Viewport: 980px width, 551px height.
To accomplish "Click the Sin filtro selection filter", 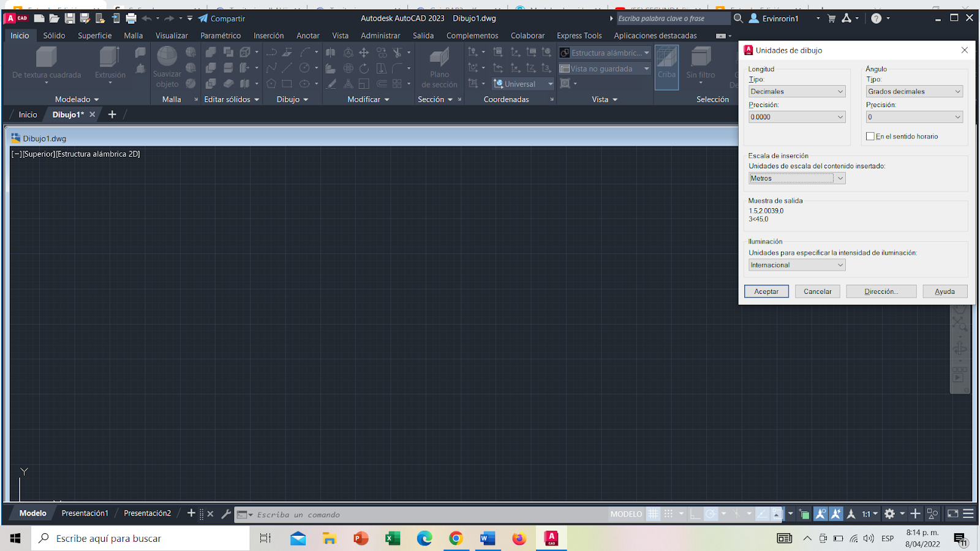I will pyautogui.click(x=701, y=64).
